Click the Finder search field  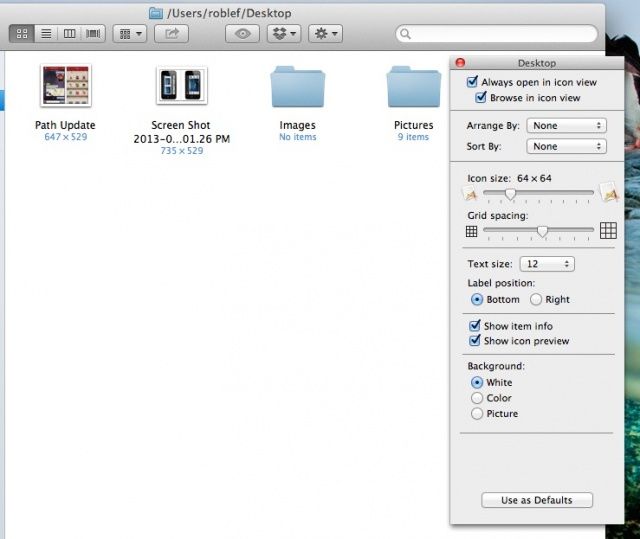497,34
